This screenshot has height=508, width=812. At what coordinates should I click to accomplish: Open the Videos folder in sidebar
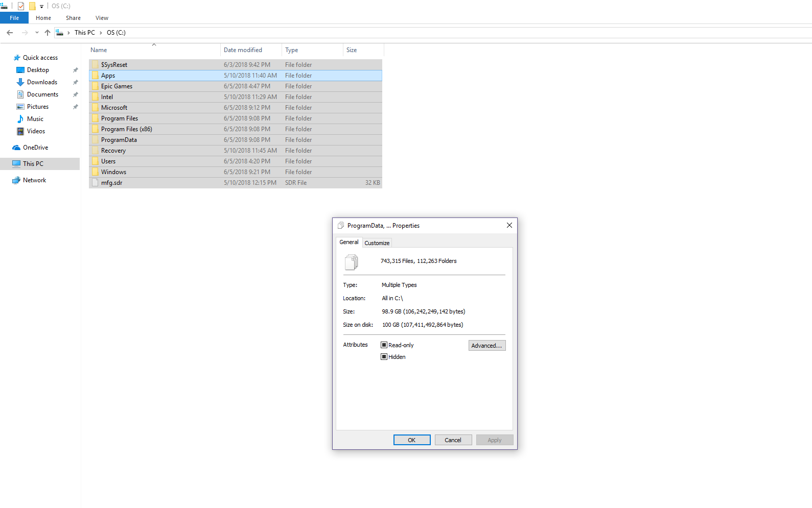(x=36, y=131)
